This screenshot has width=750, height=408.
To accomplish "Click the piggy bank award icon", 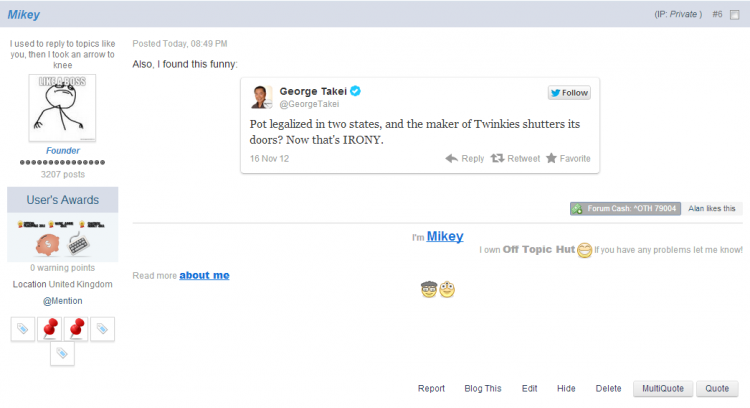I will (47, 244).
